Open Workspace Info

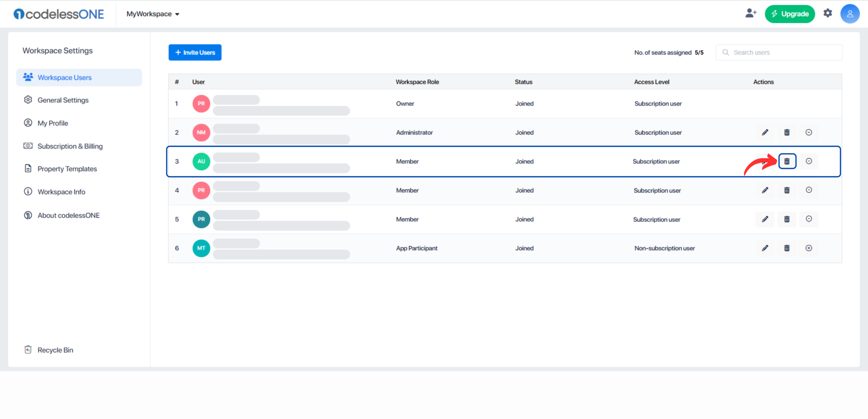61,192
